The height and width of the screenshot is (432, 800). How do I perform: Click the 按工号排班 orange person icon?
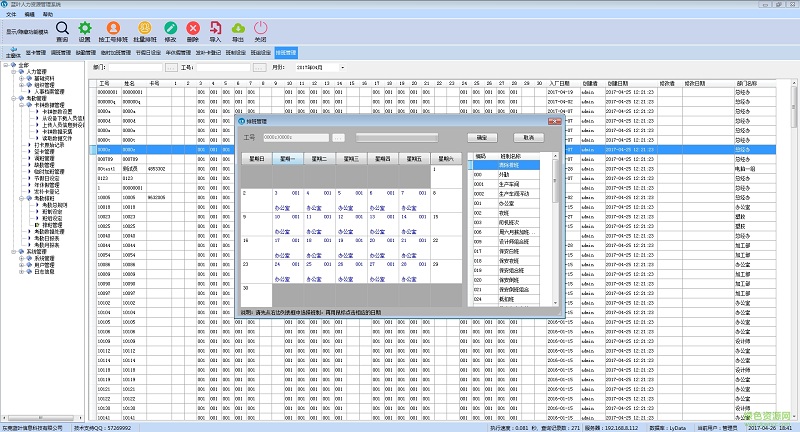coord(113,30)
